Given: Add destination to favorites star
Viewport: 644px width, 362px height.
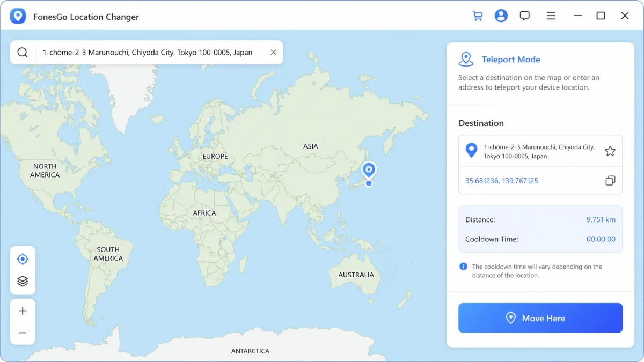Looking at the screenshot, I should tap(610, 151).
